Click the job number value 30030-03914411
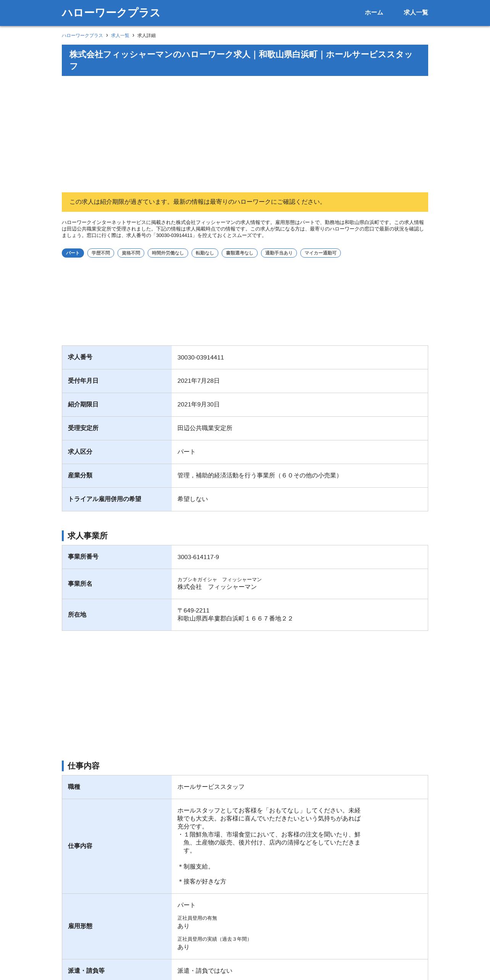 tap(201, 358)
